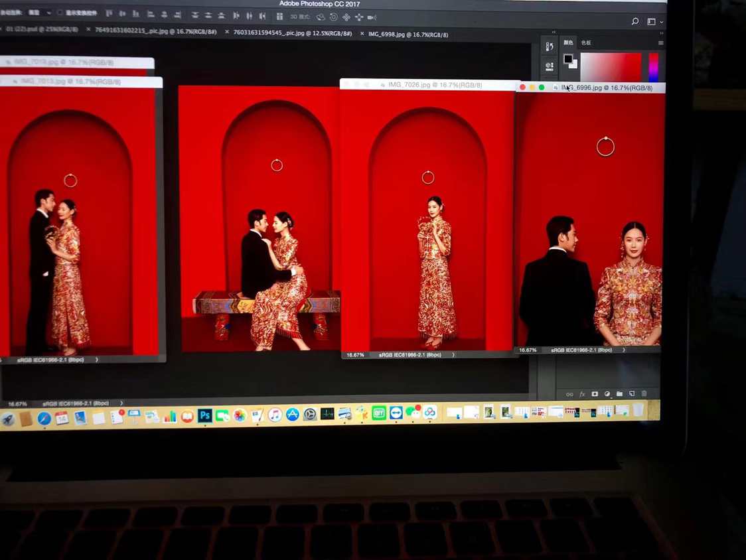Click the color profile text in IMG_7026.jpg status bar
Viewport: 746px width, 560px height.
(x=410, y=355)
